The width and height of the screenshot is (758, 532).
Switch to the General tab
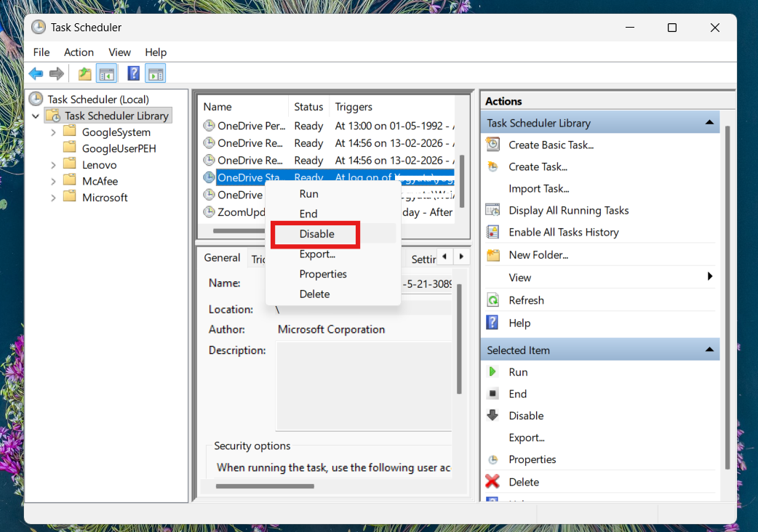click(221, 257)
